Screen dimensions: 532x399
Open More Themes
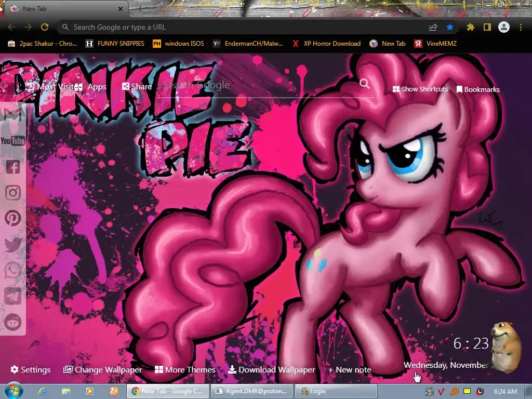point(185,369)
